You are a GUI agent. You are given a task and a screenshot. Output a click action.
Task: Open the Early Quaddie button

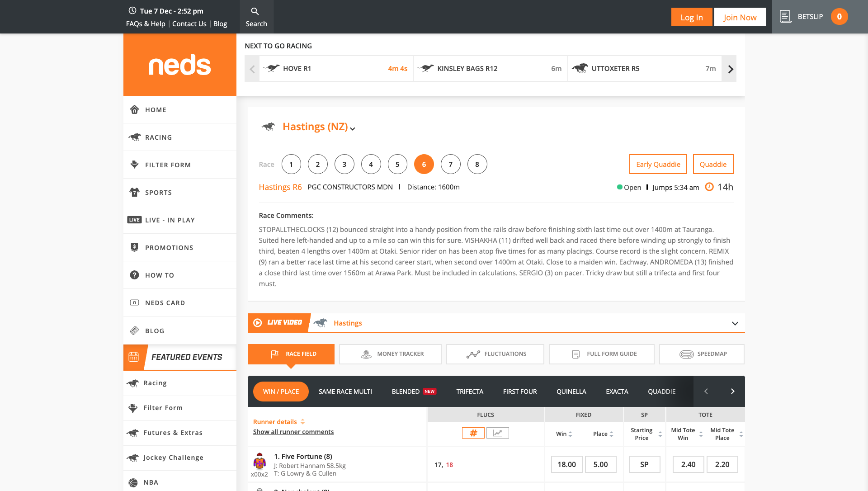[658, 164]
